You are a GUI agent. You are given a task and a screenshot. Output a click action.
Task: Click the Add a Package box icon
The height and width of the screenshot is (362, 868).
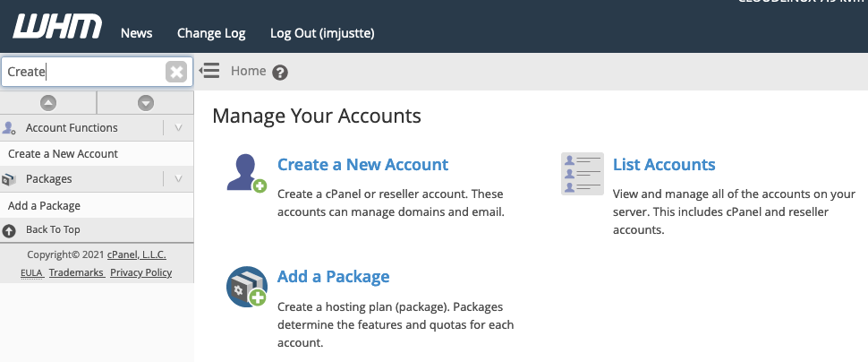(x=246, y=287)
